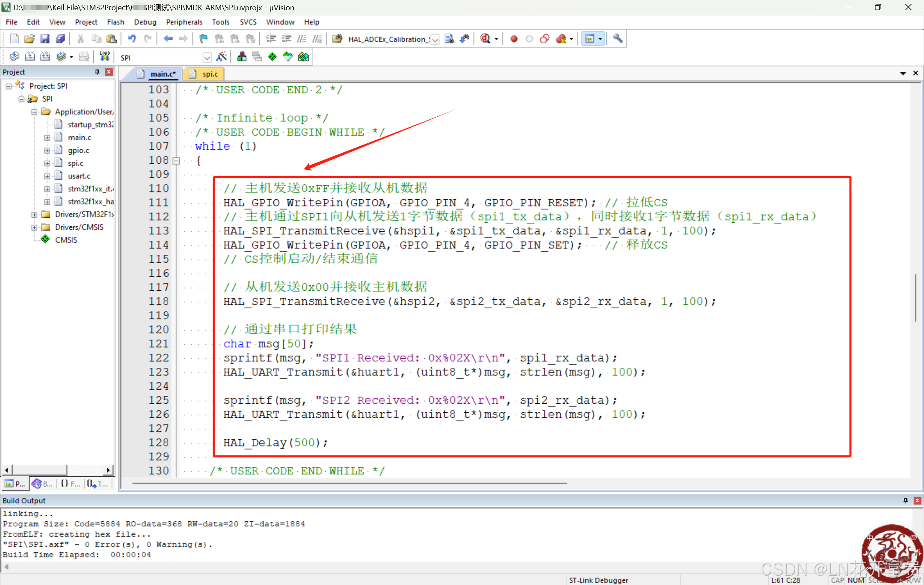This screenshot has width=924, height=585.
Task: Insert breakpoint red circle icon
Action: 514,39
